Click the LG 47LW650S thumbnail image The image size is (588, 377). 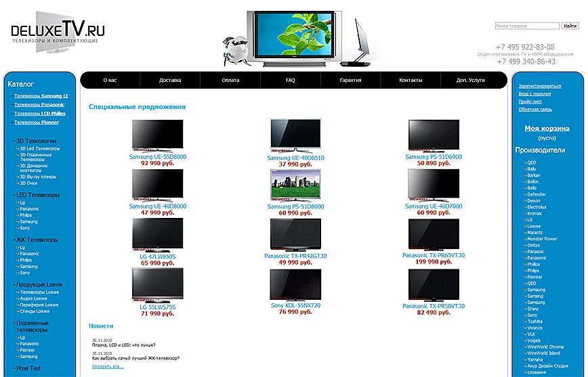tap(157, 235)
